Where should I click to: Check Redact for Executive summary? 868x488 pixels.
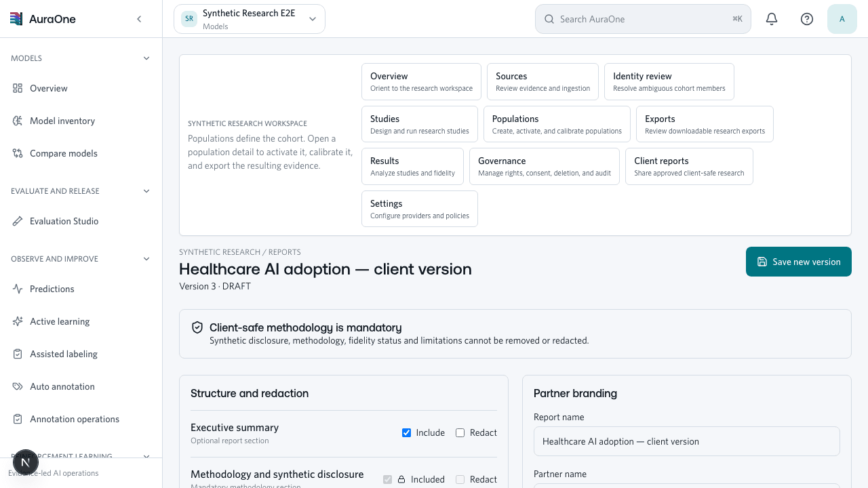(460, 432)
